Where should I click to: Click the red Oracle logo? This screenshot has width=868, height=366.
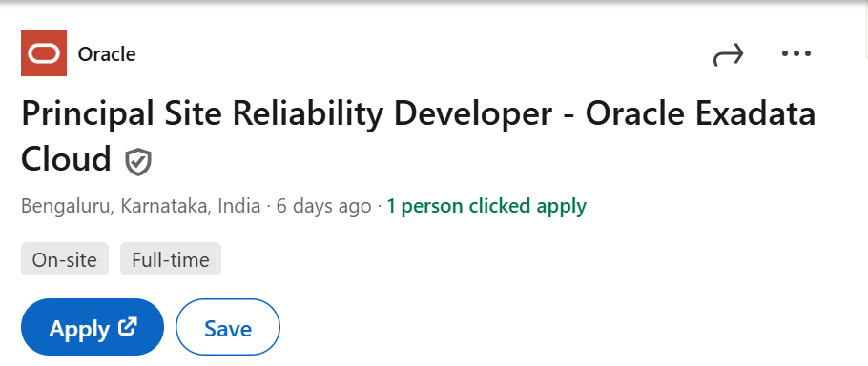[x=44, y=53]
